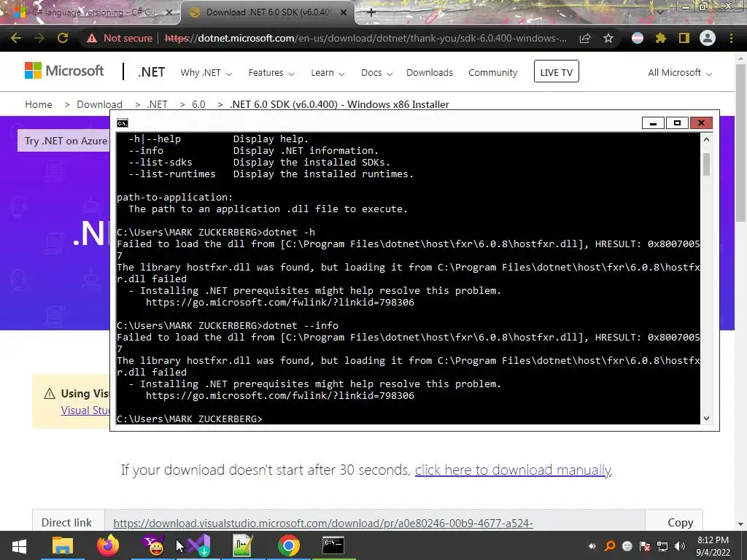Launch Firefox from taskbar

(x=108, y=545)
